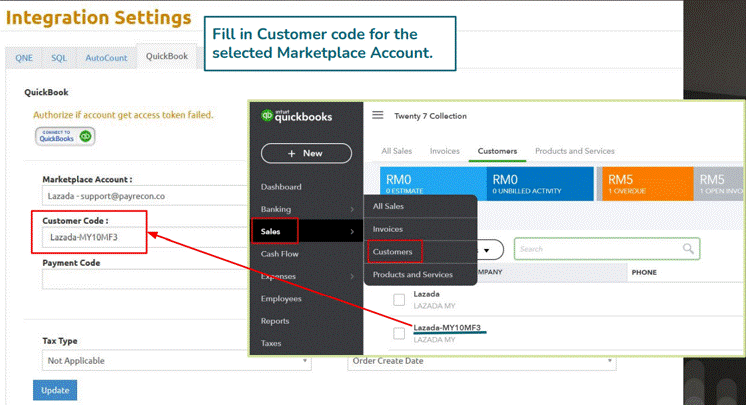Viewport: 746px width, 405px height.
Task: Click the blue Update button
Action: [55, 390]
